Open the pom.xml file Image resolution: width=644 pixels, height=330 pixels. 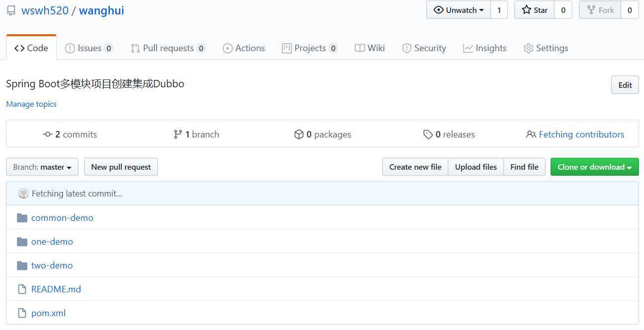(x=48, y=313)
